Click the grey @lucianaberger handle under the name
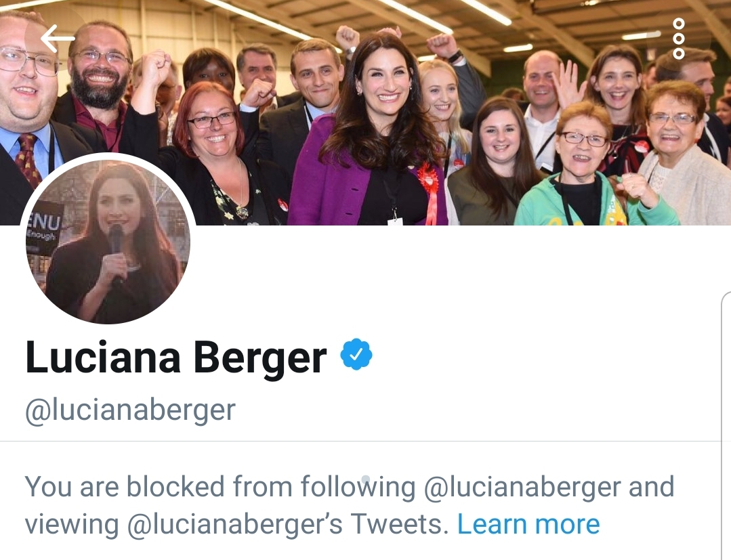 point(130,410)
